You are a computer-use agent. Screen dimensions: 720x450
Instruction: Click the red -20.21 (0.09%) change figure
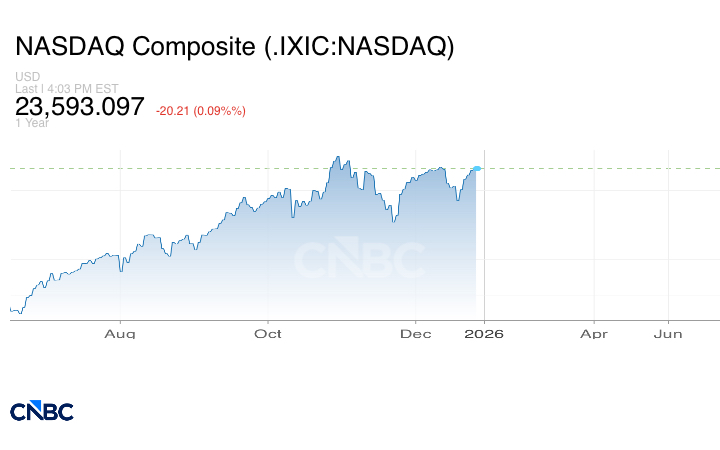click(200, 110)
